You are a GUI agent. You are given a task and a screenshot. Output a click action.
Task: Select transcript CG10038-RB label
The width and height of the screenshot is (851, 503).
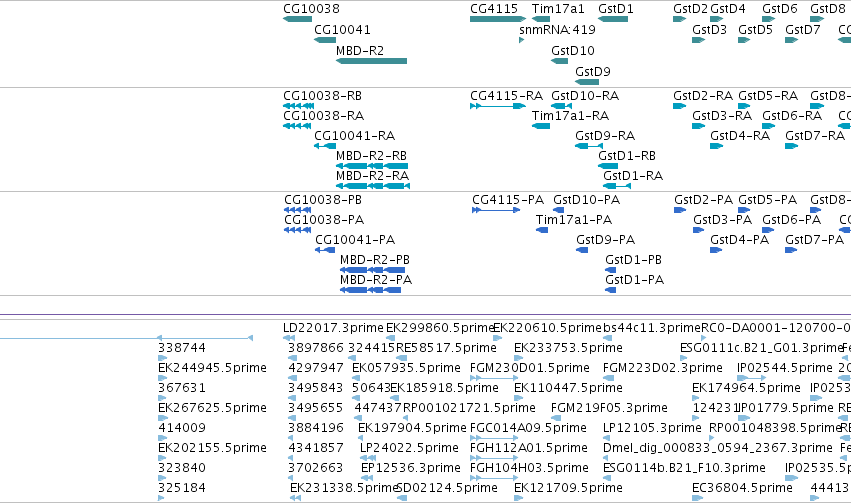pyautogui.click(x=322, y=96)
